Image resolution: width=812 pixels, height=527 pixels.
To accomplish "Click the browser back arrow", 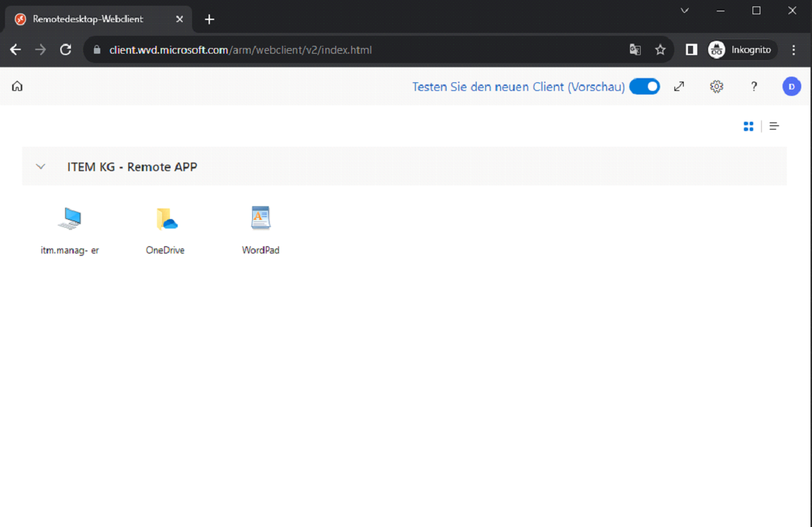I will pos(16,49).
